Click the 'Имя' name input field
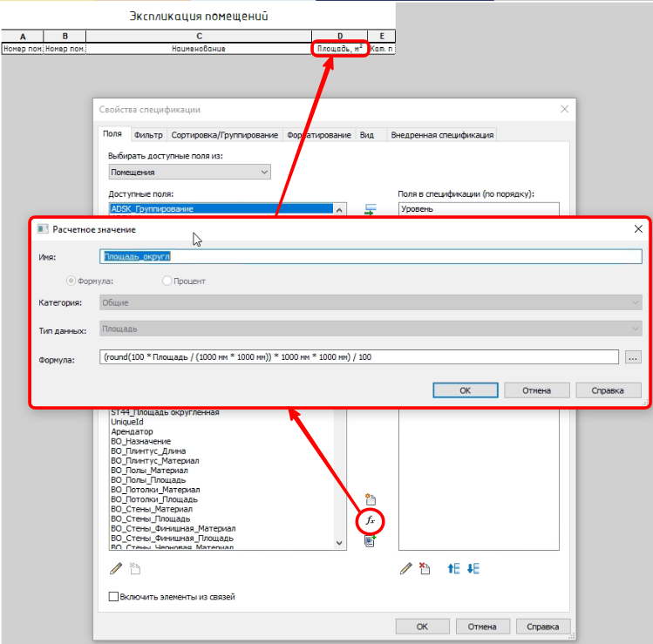653x644 pixels. coord(371,257)
